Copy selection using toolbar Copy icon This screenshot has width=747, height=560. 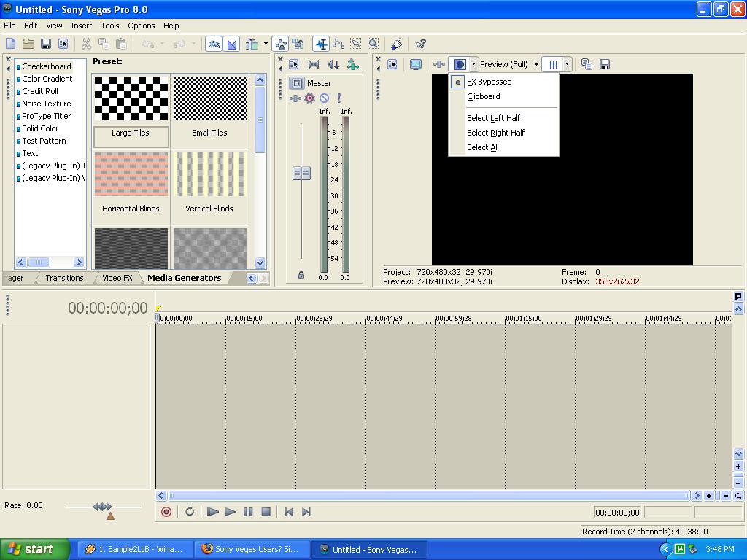[104, 44]
